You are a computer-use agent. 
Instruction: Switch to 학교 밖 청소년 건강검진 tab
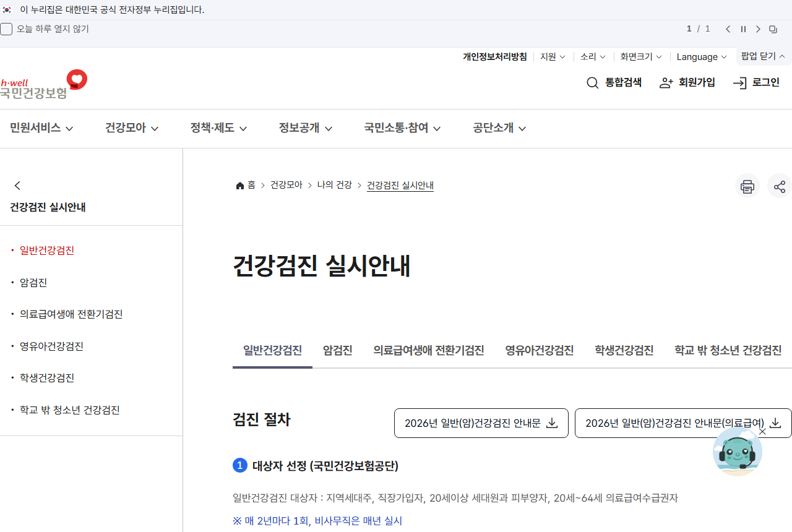click(728, 351)
